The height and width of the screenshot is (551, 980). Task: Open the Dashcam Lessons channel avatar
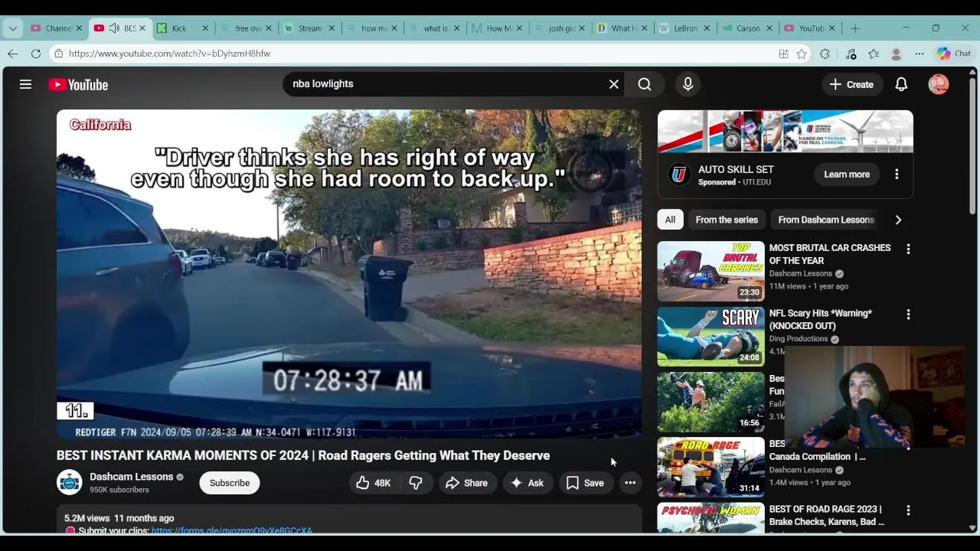click(x=70, y=482)
